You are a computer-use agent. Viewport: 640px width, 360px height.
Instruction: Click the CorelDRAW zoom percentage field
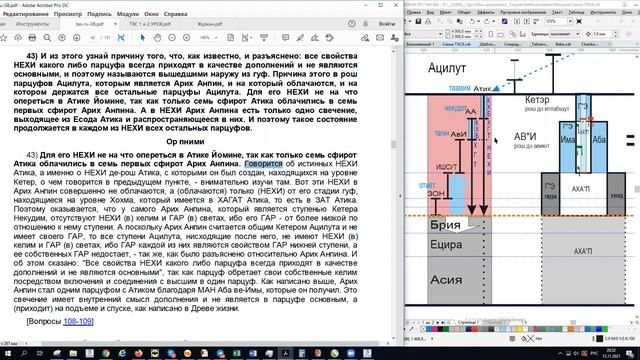[x=556, y=21]
